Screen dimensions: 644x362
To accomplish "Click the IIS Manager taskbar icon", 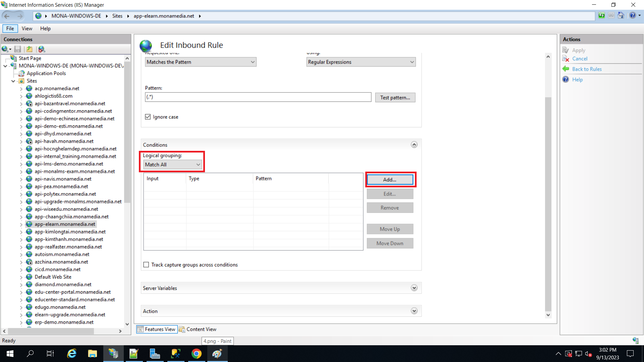I will (x=113, y=354).
